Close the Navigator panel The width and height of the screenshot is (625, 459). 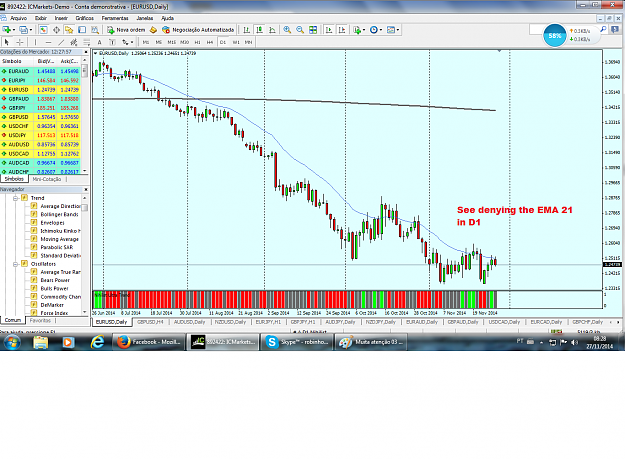click(86, 189)
